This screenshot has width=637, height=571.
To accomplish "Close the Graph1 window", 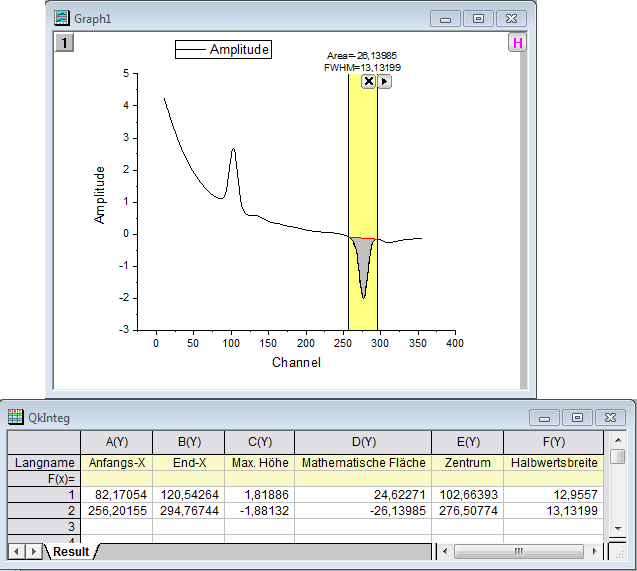I will pyautogui.click(x=511, y=19).
